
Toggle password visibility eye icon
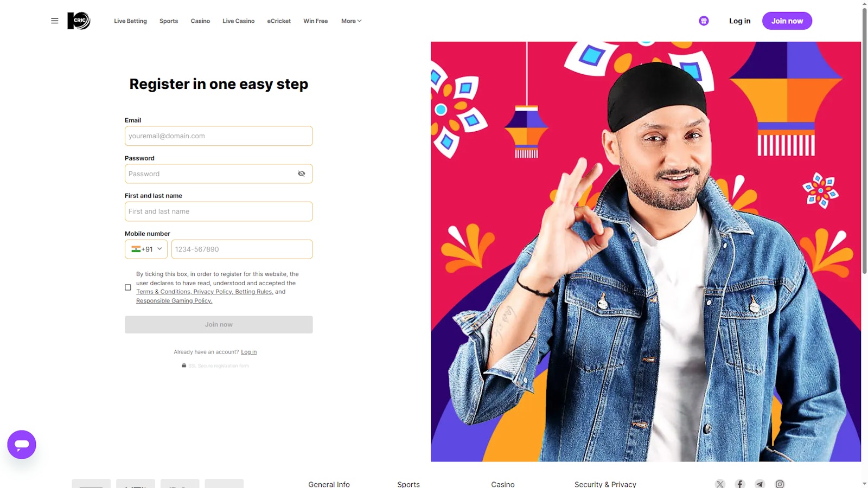tap(302, 174)
